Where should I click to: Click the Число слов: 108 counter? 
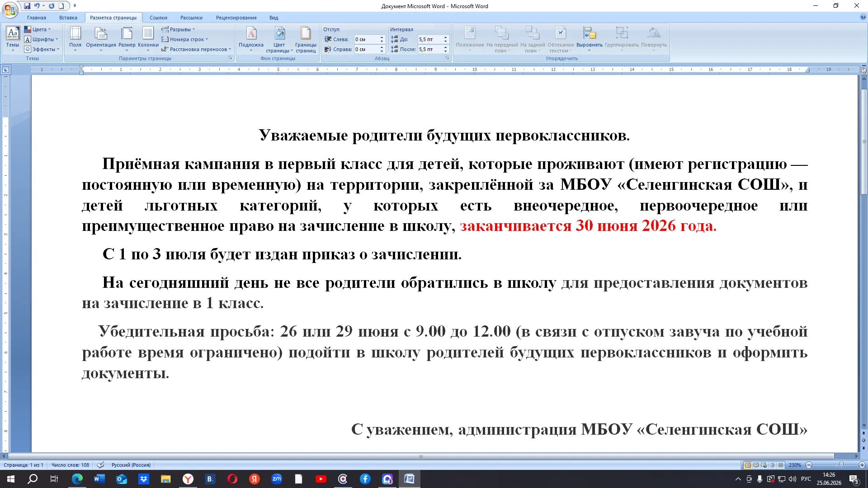click(x=71, y=465)
